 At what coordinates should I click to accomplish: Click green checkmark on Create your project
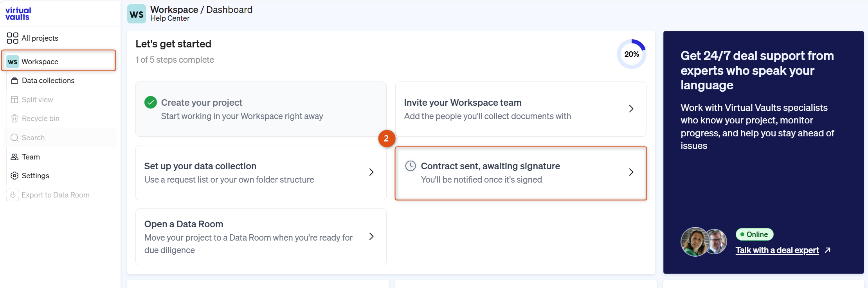pos(151,102)
